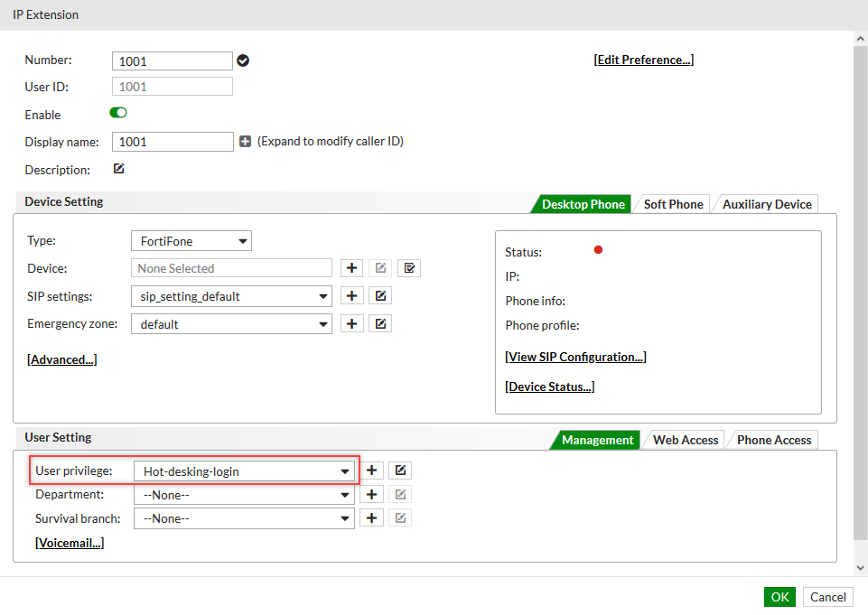Click the scrollbar down arrow
This screenshot has height=615, width=868.
point(860,568)
